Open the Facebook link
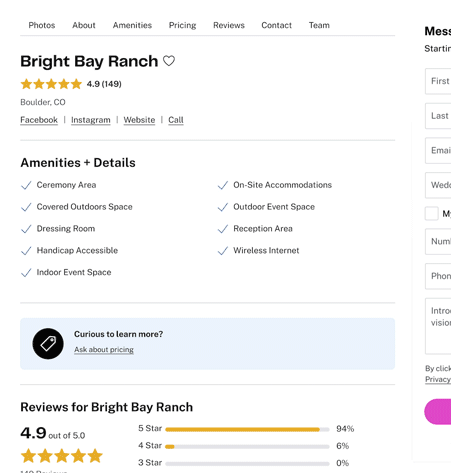 (x=39, y=120)
